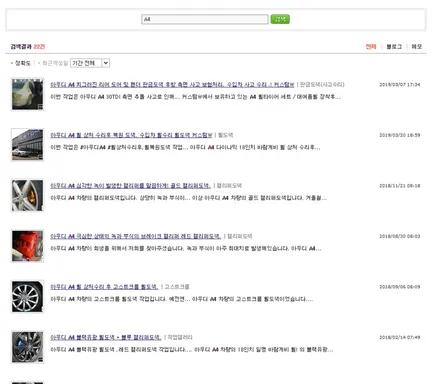Viewport: 440px width, 384px height.
Task: Open 휠도색 category link beside second result
Action: (x=226, y=135)
